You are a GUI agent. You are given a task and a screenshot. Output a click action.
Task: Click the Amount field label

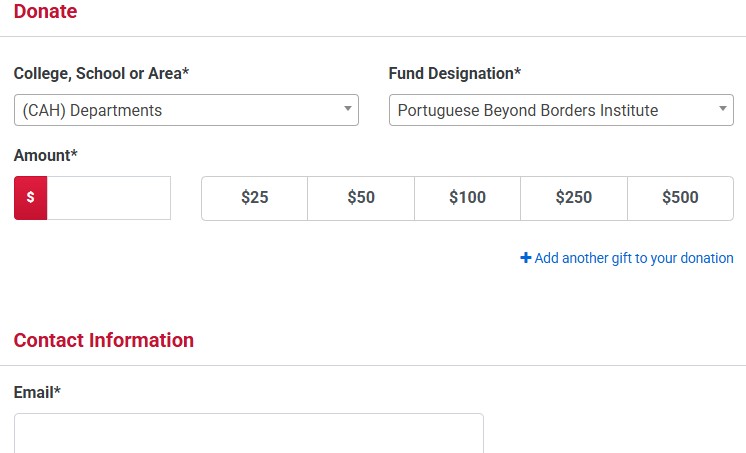pyautogui.click(x=46, y=155)
